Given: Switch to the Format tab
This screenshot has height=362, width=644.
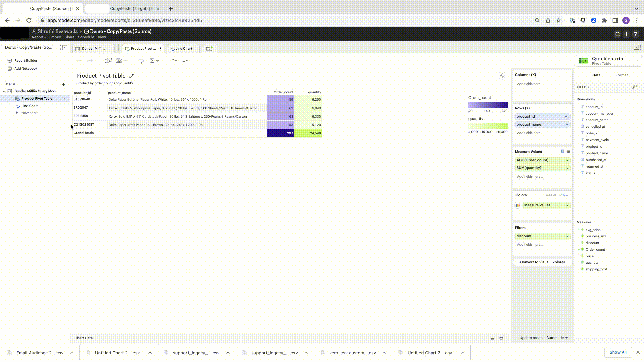Looking at the screenshot, I should [621, 75].
